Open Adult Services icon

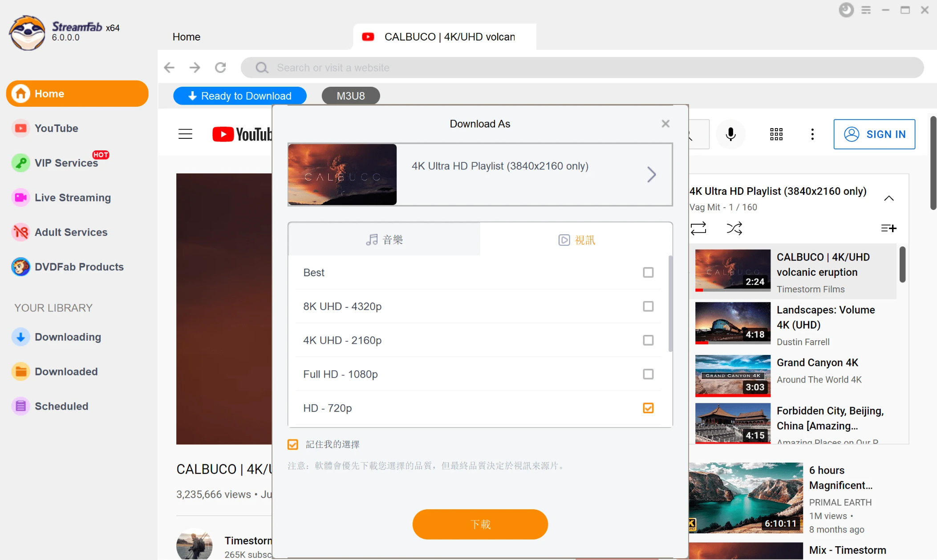pyautogui.click(x=20, y=232)
